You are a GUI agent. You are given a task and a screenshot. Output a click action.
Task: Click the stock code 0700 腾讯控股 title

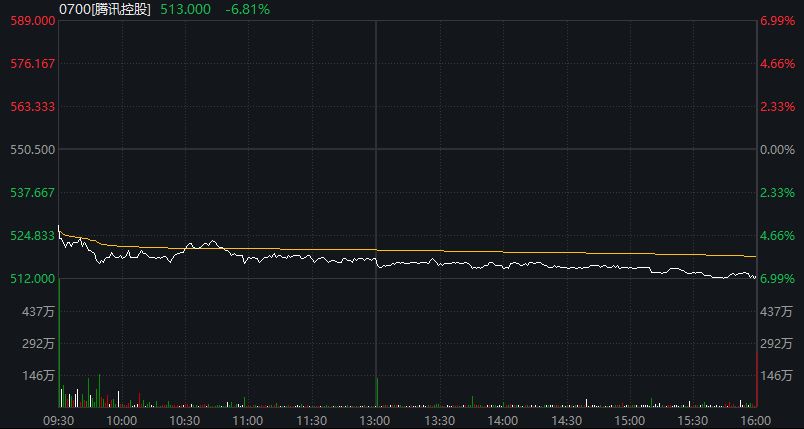(105, 9)
